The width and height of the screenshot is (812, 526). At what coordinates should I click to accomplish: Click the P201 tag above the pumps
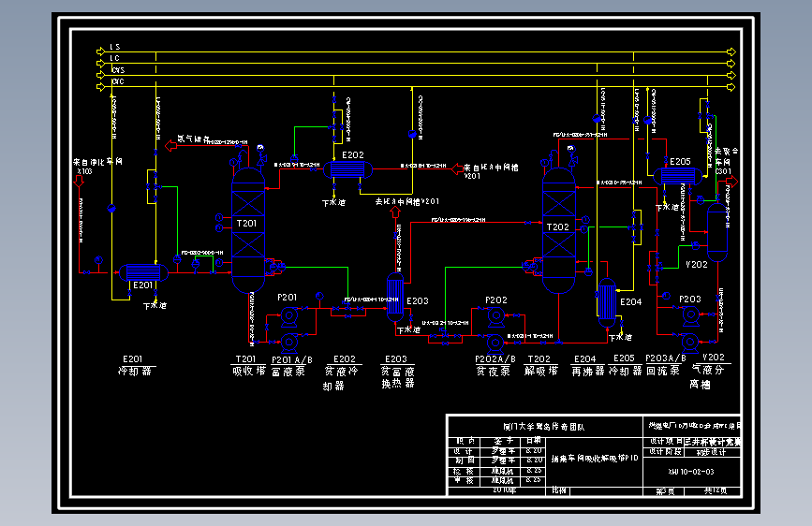click(x=287, y=298)
